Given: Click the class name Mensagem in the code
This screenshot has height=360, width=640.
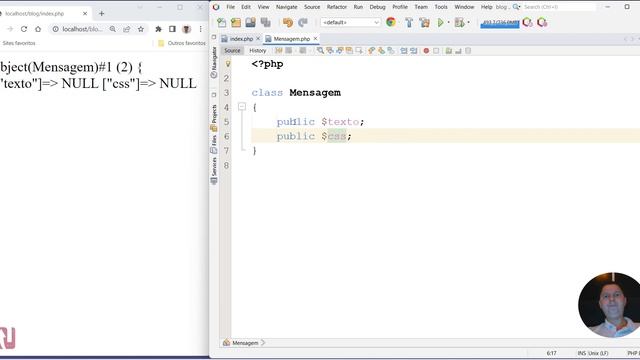Looking at the screenshot, I should click(x=315, y=93).
